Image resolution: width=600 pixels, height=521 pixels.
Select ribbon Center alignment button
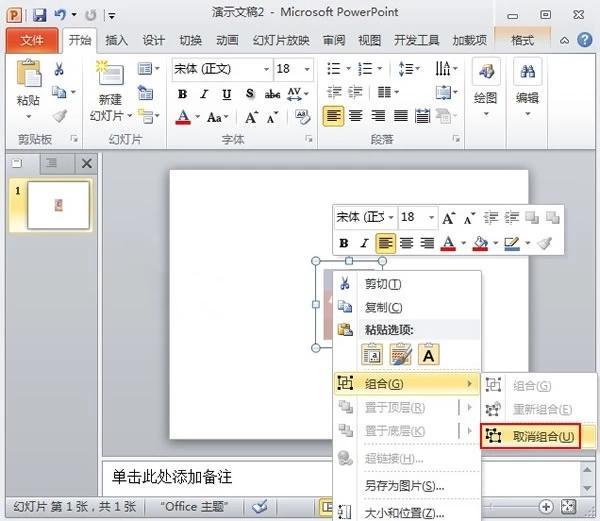point(355,116)
